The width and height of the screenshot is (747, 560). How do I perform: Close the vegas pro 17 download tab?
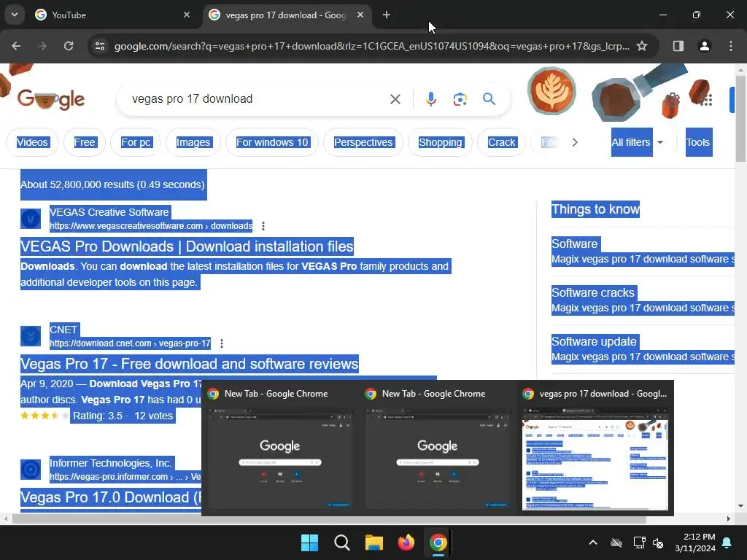click(x=360, y=15)
